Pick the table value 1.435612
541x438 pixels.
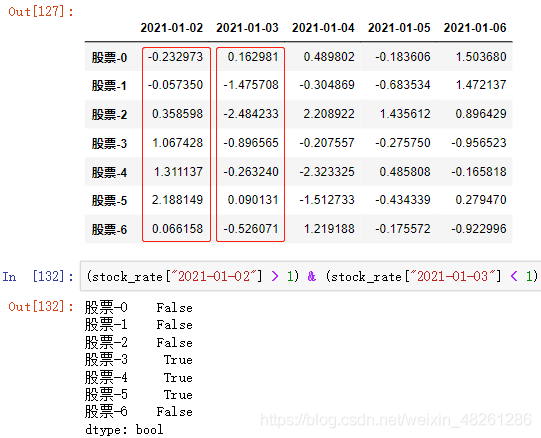[405, 114]
